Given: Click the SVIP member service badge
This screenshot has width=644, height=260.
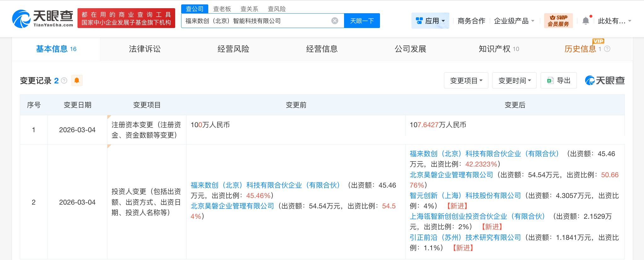Looking at the screenshot, I should point(558,21).
